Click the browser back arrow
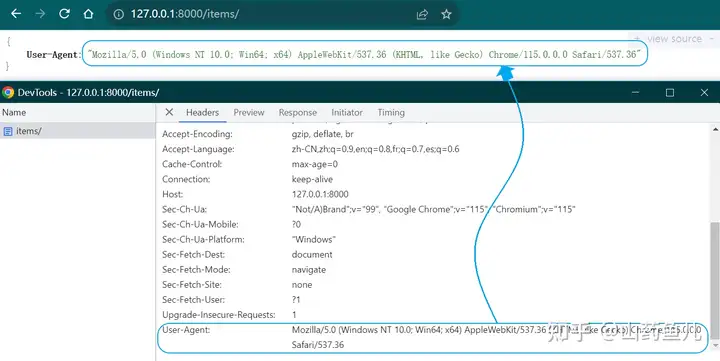 click(16, 14)
